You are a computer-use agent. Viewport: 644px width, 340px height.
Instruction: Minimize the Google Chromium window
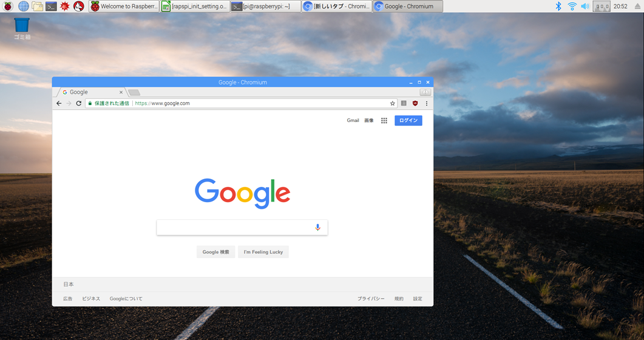(411, 83)
